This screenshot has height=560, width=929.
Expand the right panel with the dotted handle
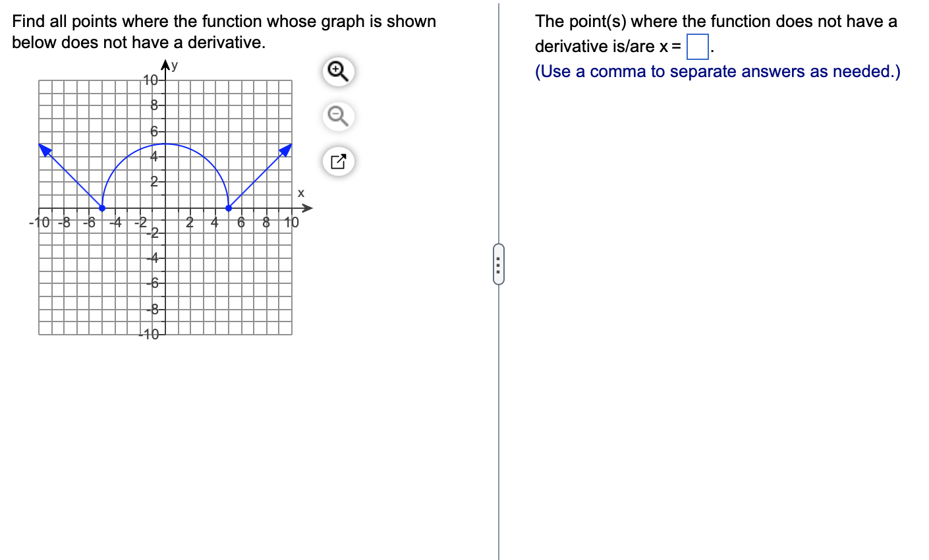(499, 262)
